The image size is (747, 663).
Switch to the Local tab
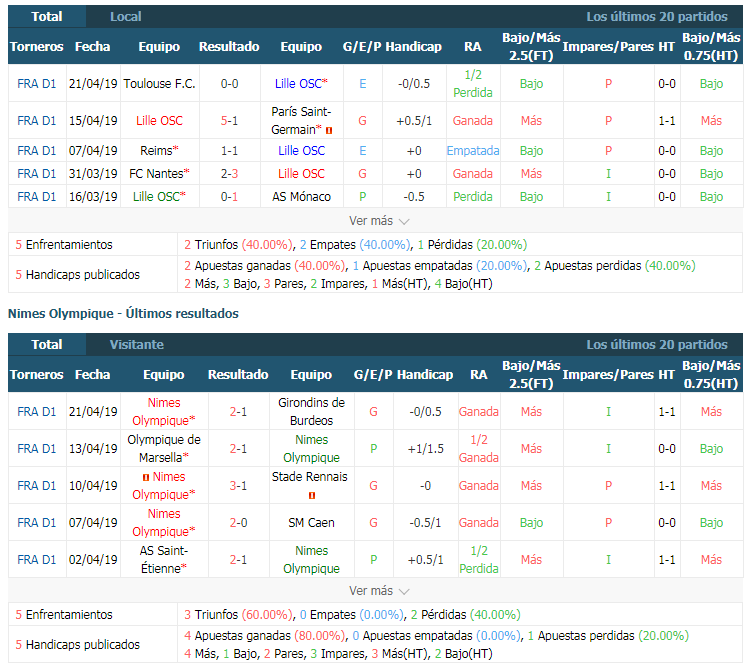point(126,17)
